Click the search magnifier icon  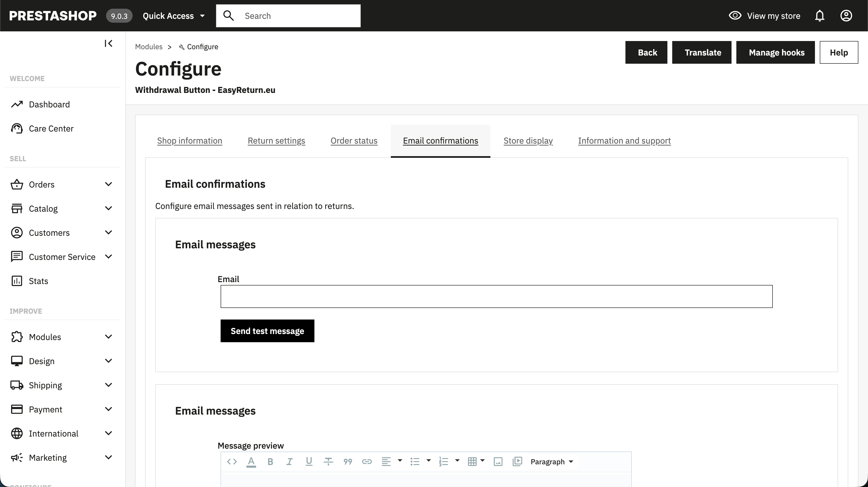pyautogui.click(x=229, y=15)
